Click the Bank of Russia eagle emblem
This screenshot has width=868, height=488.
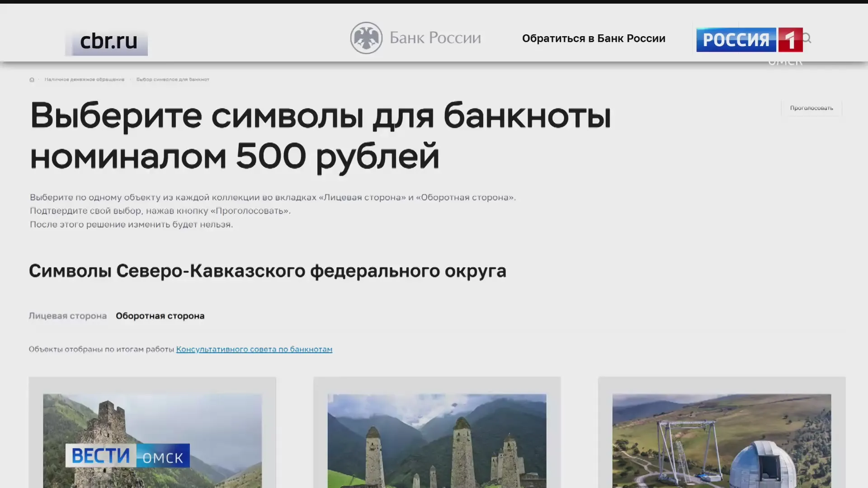(x=366, y=38)
